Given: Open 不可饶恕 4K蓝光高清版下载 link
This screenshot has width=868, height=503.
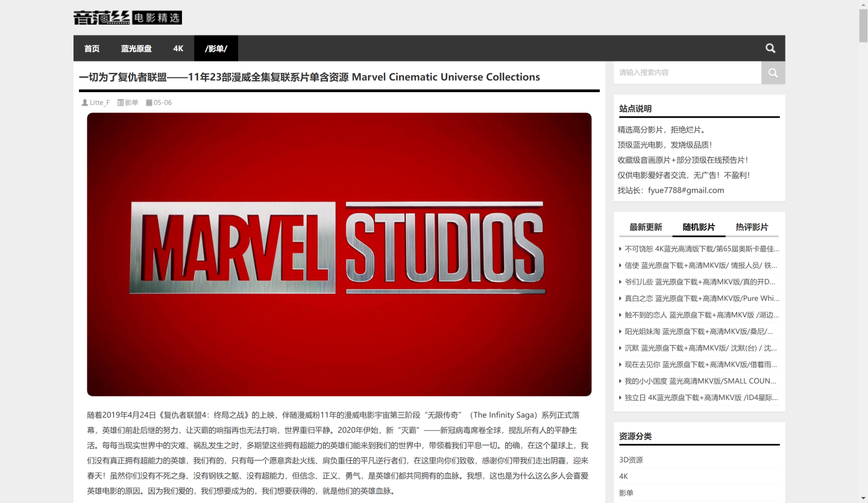Looking at the screenshot, I should click(702, 249).
